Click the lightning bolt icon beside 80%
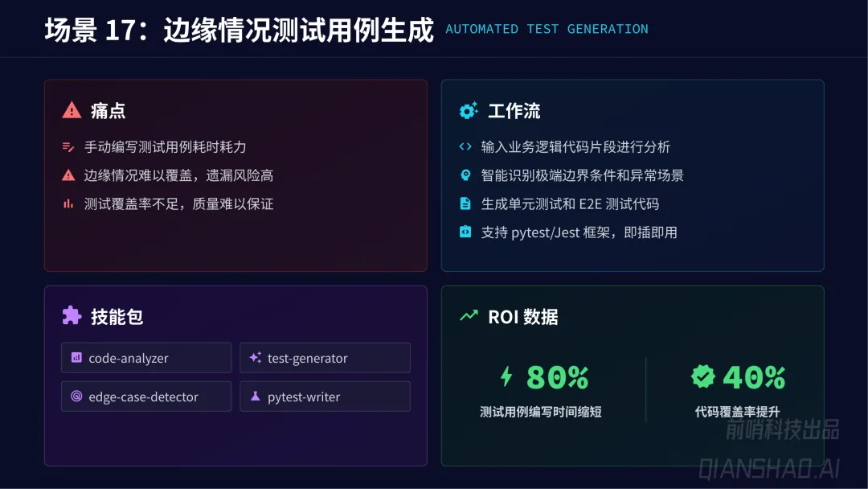Screen dimensions: 868x489 (506, 376)
